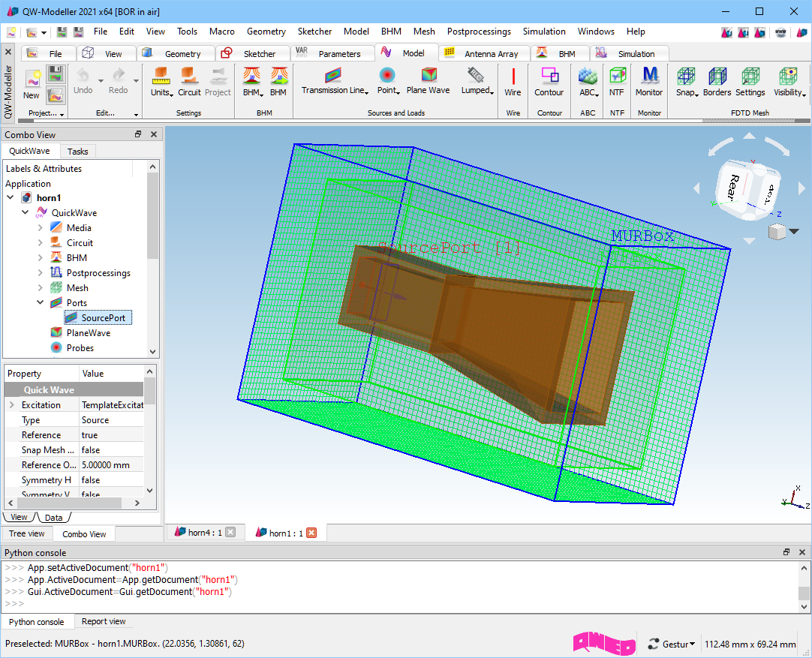Open the Undo history dropdown arrow

(101, 81)
